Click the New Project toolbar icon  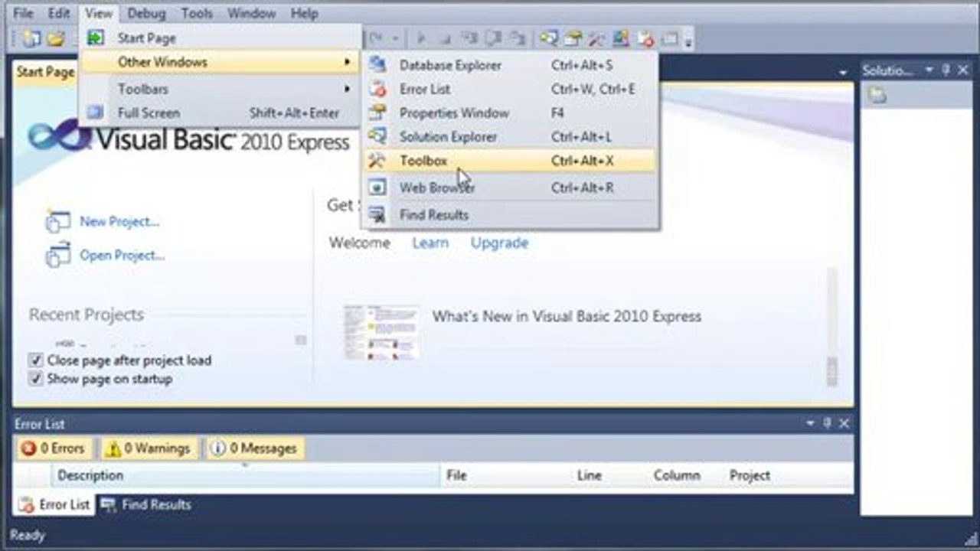[31, 38]
